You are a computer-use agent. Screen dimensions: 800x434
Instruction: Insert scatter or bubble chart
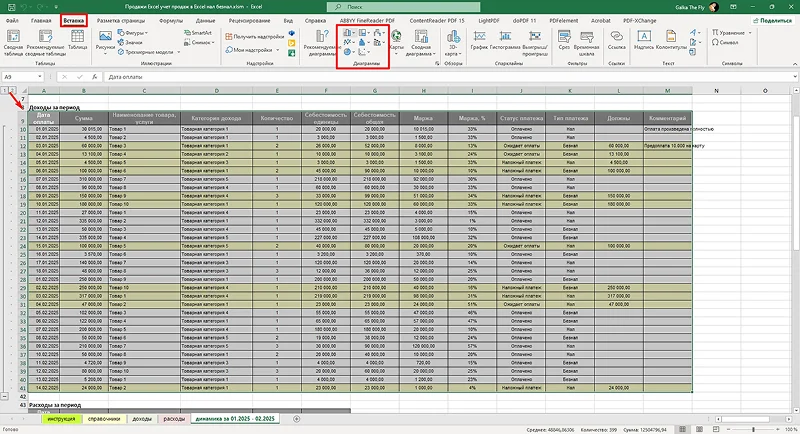(x=364, y=52)
